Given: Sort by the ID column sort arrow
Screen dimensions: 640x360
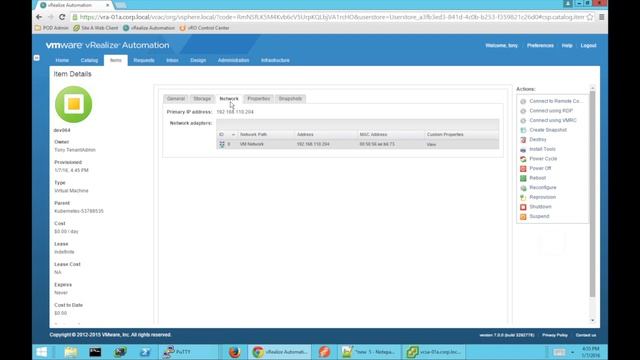Looking at the screenshot, I should pos(233,135).
